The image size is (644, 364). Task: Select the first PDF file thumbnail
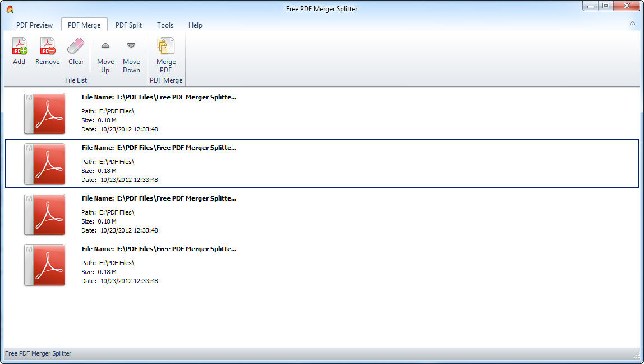44,113
